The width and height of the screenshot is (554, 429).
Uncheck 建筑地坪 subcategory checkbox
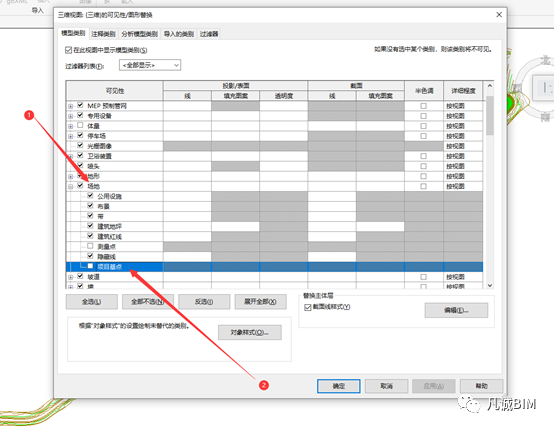click(90, 226)
